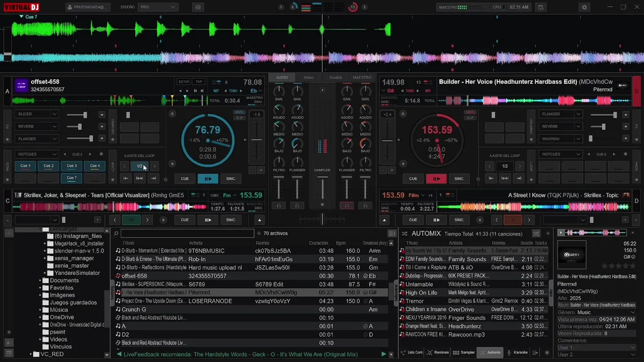
Task: Double the loop length on deck B
Action: (520, 166)
